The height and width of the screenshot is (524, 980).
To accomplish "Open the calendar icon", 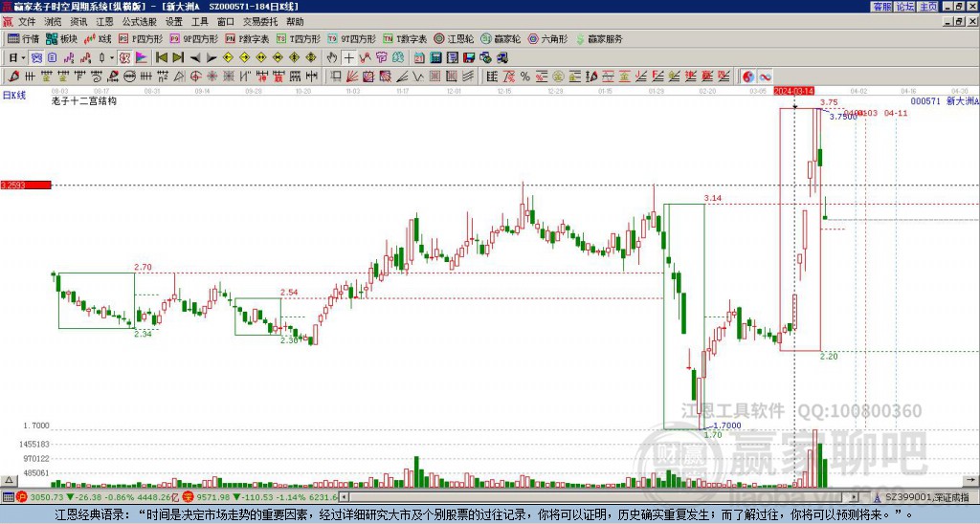I will point(419,57).
